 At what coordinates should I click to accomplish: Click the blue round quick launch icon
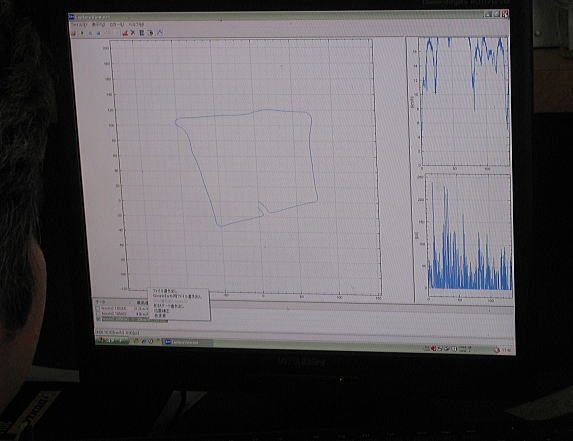pyautogui.click(x=144, y=341)
